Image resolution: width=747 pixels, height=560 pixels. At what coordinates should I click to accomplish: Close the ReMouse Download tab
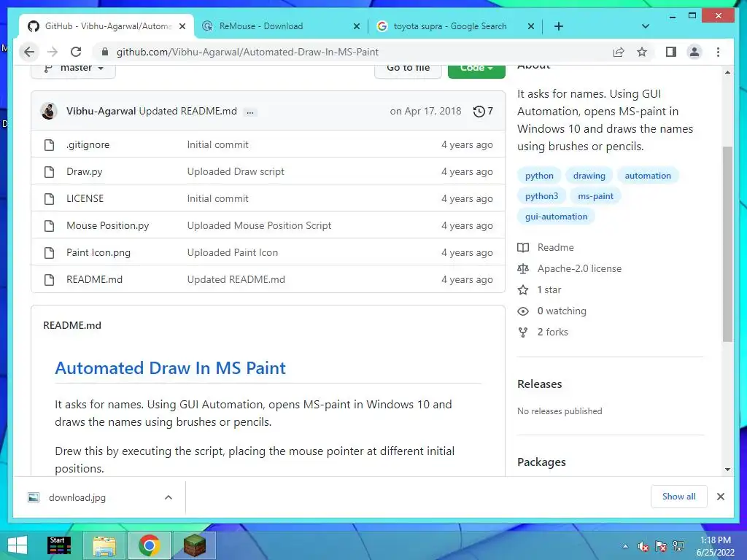[356, 26]
